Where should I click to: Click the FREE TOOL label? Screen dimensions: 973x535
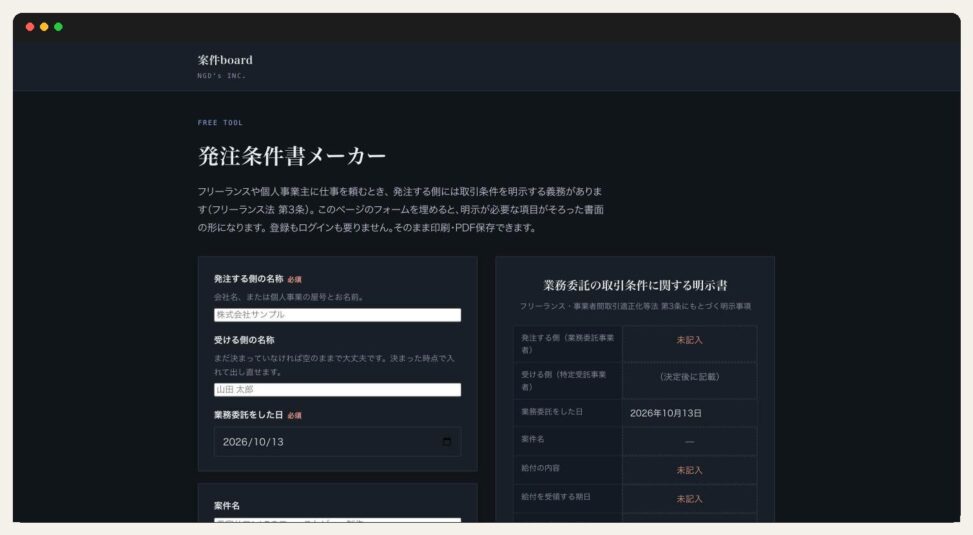[x=220, y=123]
